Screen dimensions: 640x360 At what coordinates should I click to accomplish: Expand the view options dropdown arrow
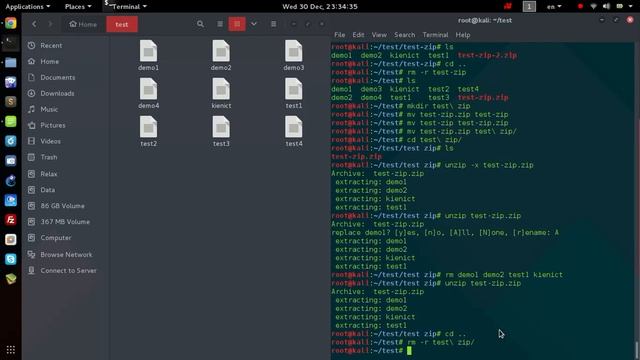[x=254, y=24]
